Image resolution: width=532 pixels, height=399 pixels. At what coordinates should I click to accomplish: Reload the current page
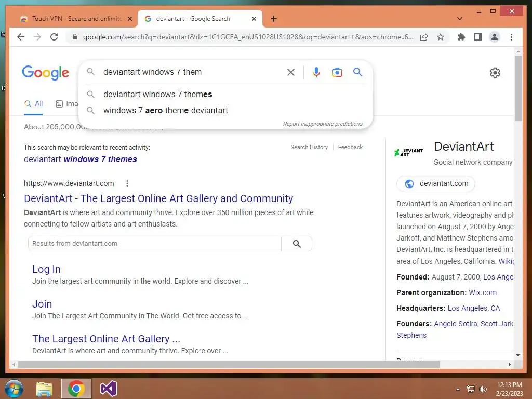coord(54,37)
